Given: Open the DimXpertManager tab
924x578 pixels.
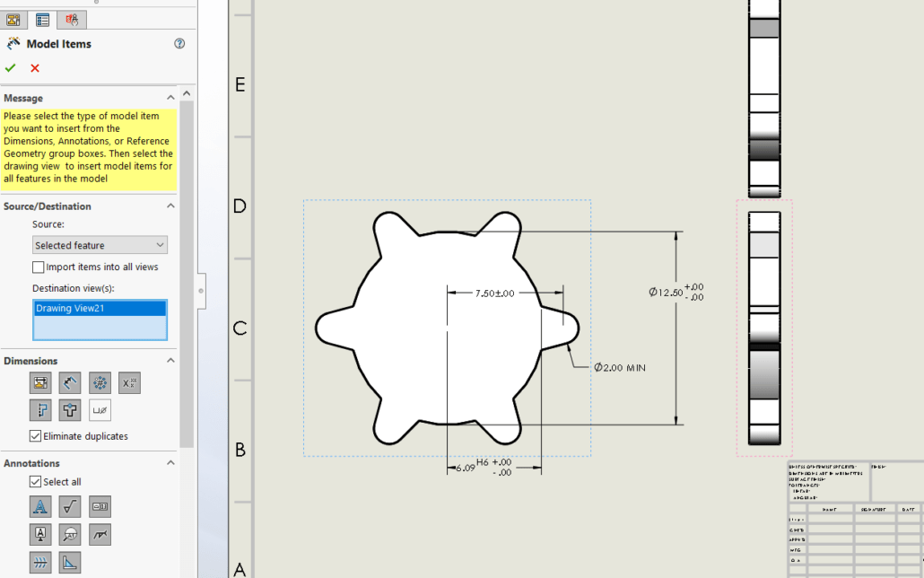Looking at the screenshot, I should pyautogui.click(x=71, y=20).
